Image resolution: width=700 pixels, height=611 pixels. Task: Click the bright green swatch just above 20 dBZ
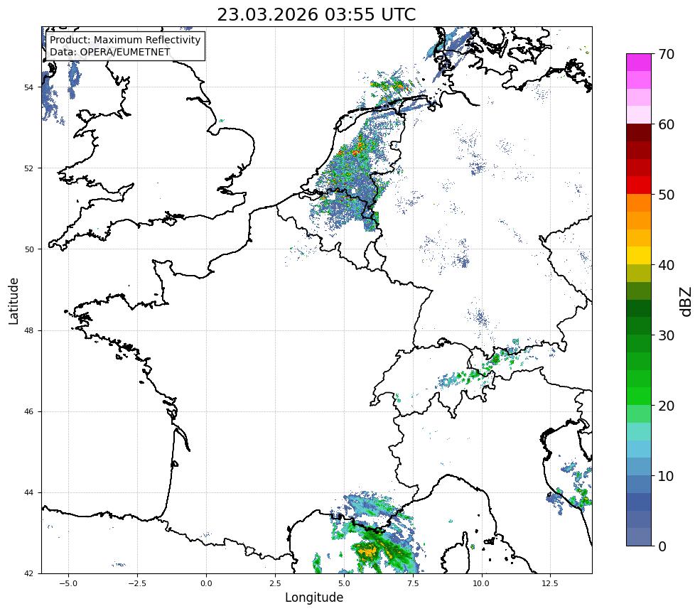tap(639, 396)
